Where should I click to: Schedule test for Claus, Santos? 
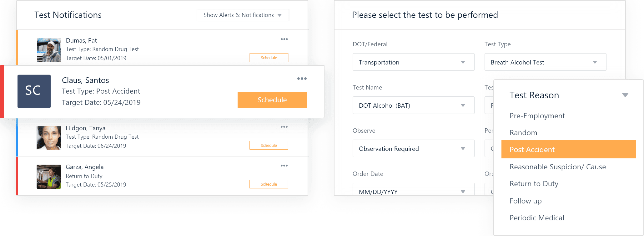272,100
